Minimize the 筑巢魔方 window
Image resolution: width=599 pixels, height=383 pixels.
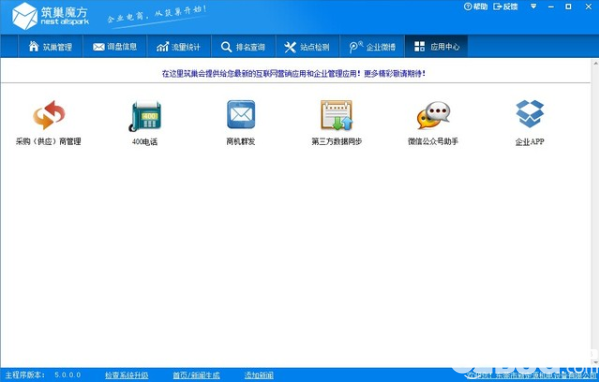551,6
